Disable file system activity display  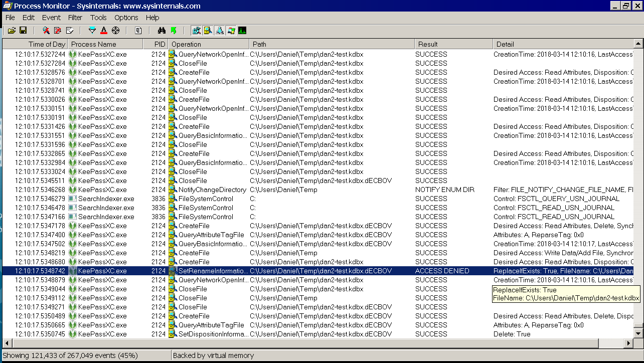click(208, 30)
